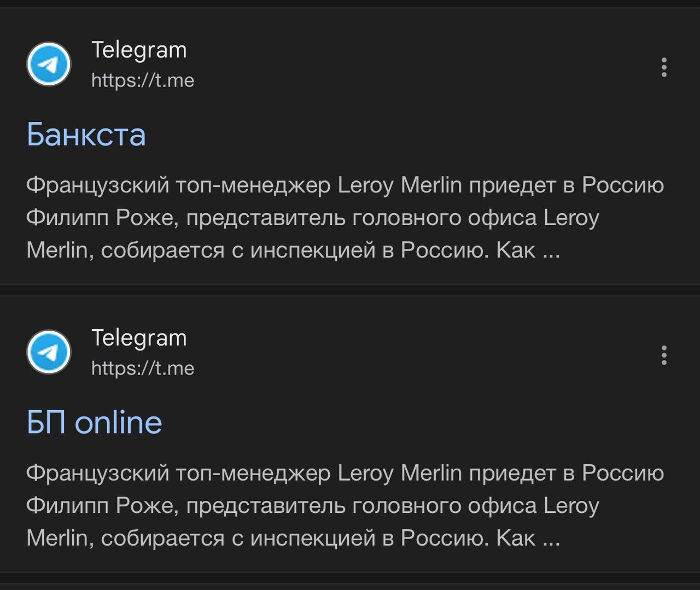
Task: Open the three-dot menu for the БП online result
Action: [x=664, y=355]
